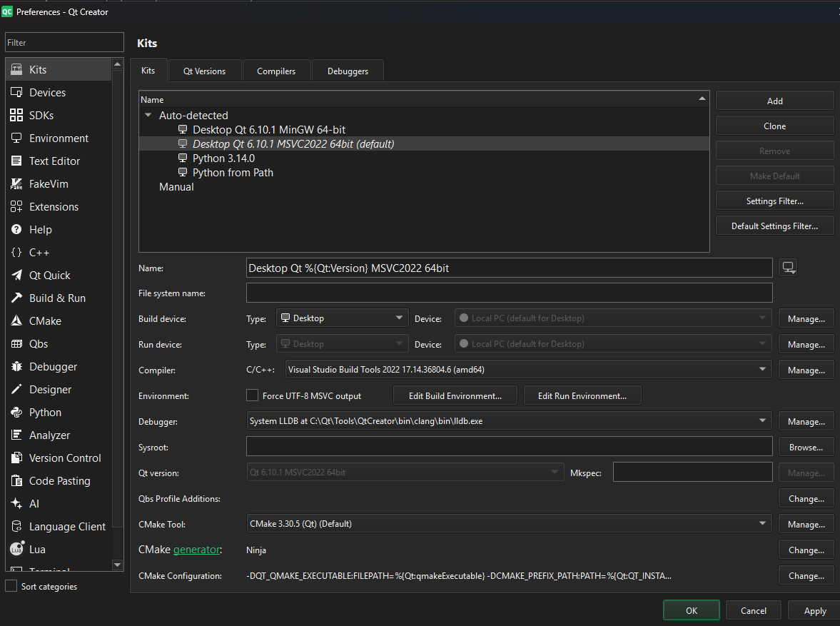Open Python settings icon in sidebar
The height and width of the screenshot is (626, 840).
pyautogui.click(x=16, y=413)
